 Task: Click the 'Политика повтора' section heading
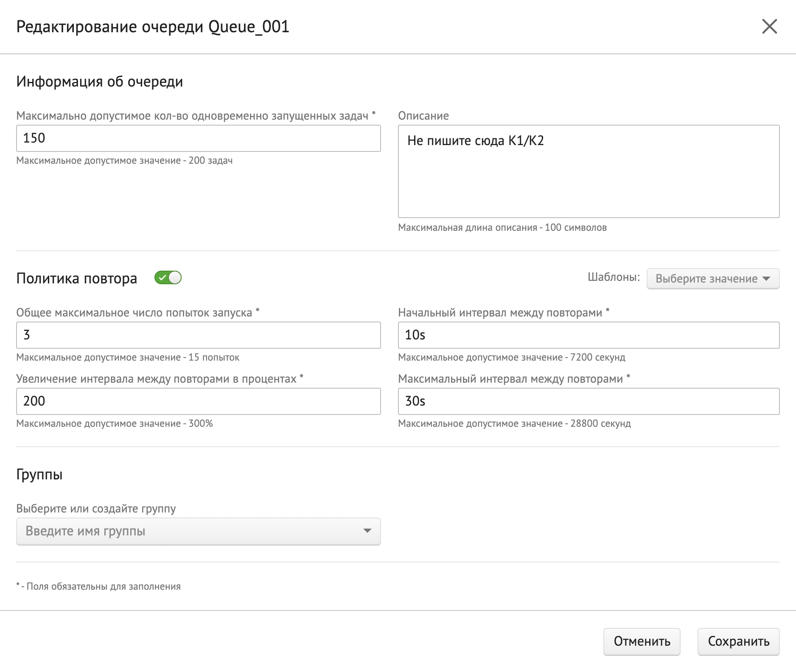coord(77,279)
